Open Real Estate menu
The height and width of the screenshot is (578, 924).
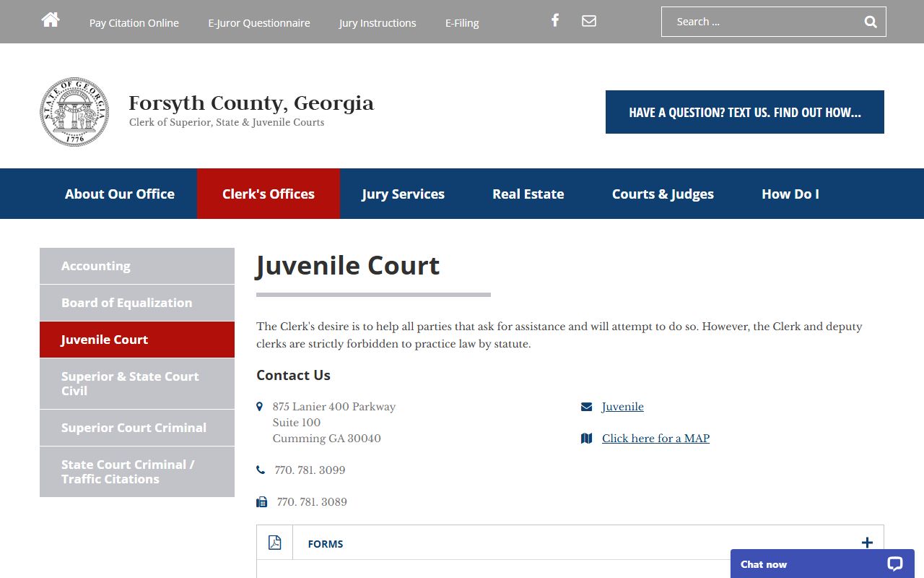click(528, 194)
